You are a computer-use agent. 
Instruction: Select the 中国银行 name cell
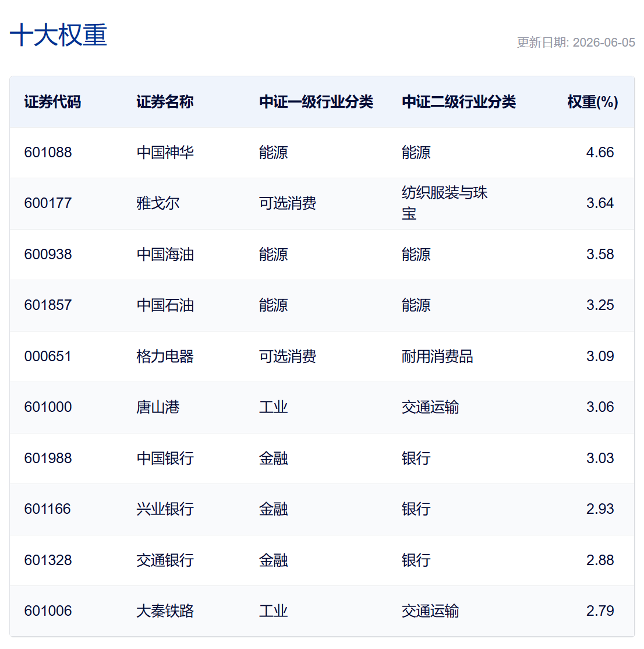[165, 458]
